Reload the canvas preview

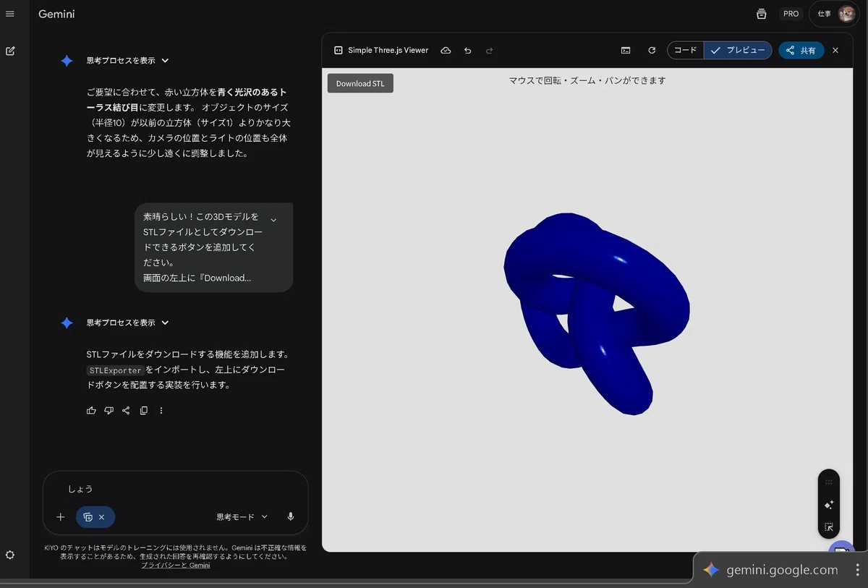click(x=652, y=51)
